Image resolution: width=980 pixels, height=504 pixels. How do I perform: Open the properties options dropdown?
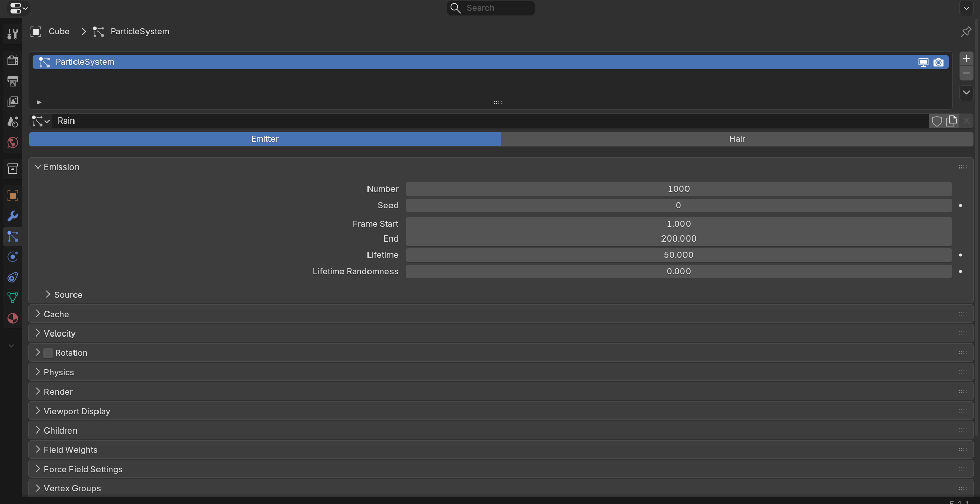click(x=966, y=8)
